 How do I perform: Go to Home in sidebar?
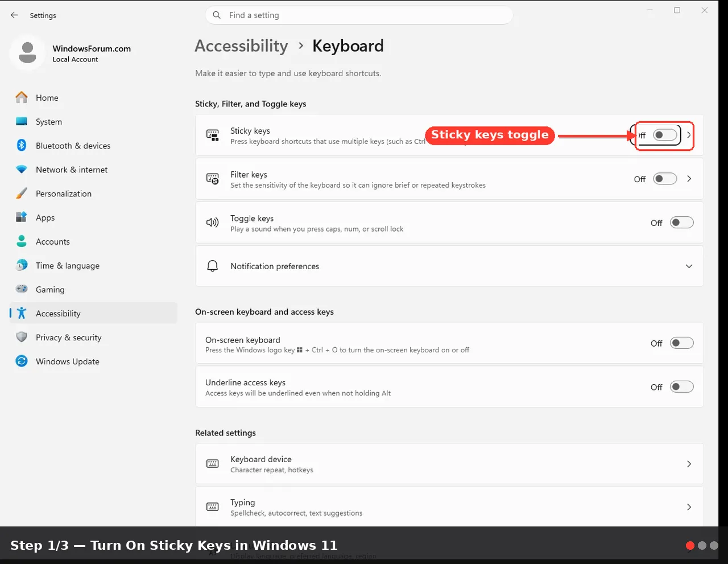[x=93, y=97]
